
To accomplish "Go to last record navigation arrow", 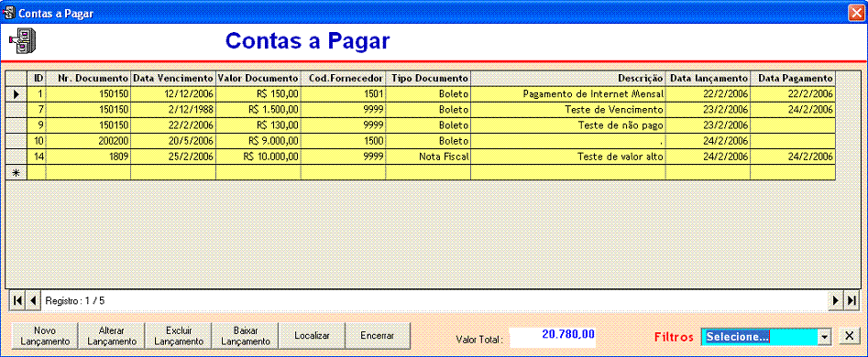I will click(x=852, y=300).
